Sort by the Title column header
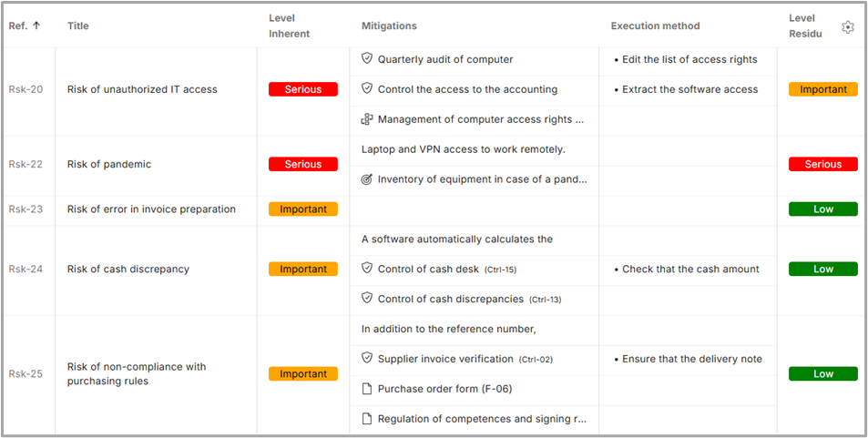The width and height of the screenshot is (868, 438). coord(77,25)
